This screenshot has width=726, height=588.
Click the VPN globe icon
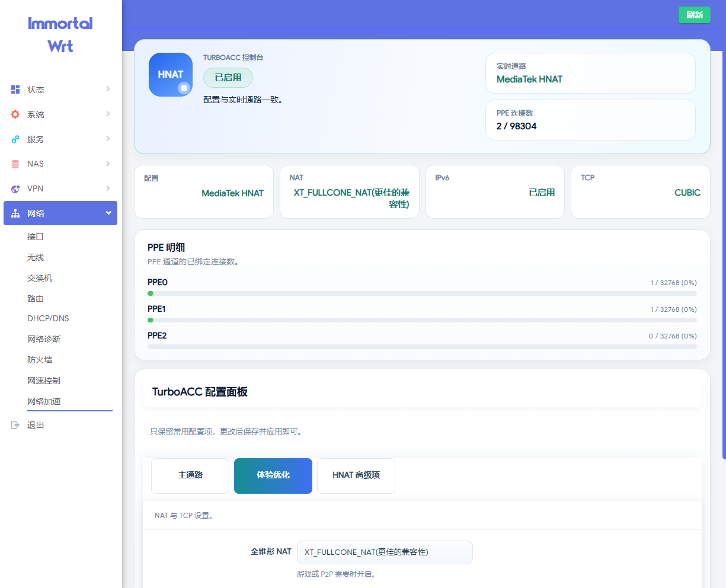coord(15,189)
